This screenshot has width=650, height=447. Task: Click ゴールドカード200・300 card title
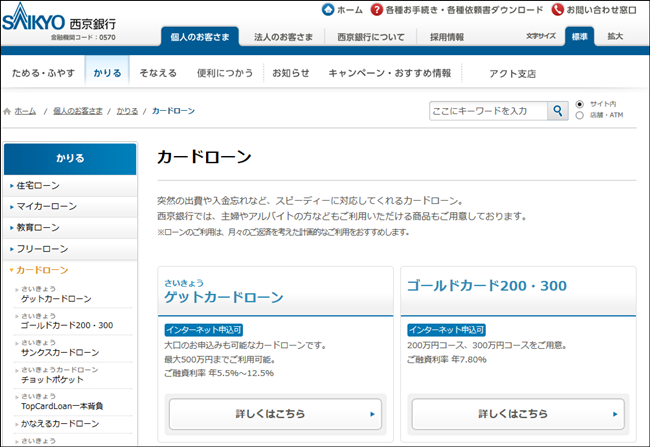pyautogui.click(x=487, y=286)
